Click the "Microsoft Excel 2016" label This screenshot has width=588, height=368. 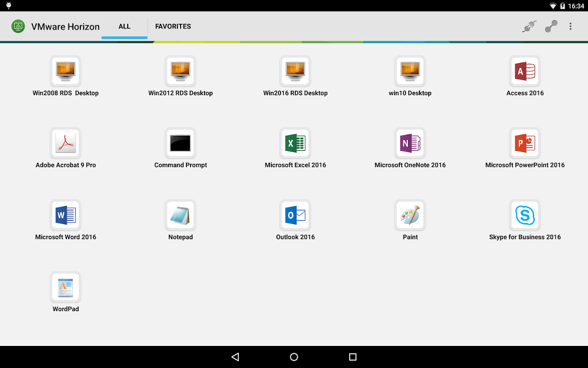coord(295,165)
